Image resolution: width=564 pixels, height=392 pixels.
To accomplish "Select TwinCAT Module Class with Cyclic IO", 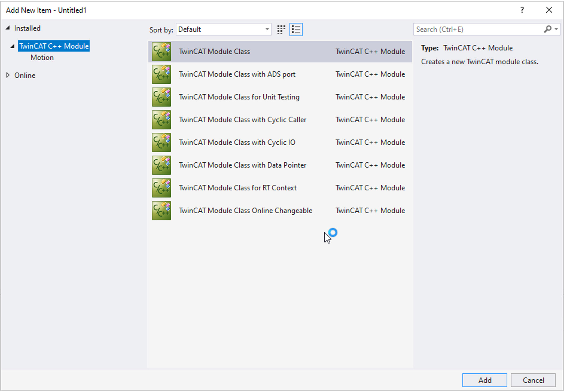I will click(280, 142).
